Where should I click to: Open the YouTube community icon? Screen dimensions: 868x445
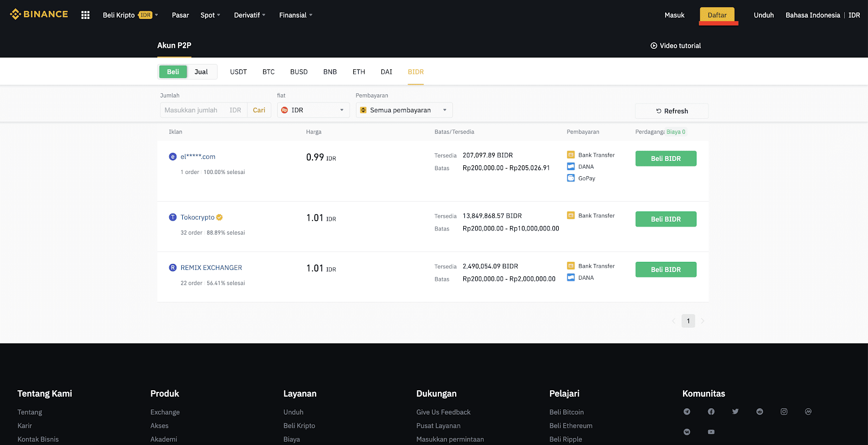coord(711,432)
